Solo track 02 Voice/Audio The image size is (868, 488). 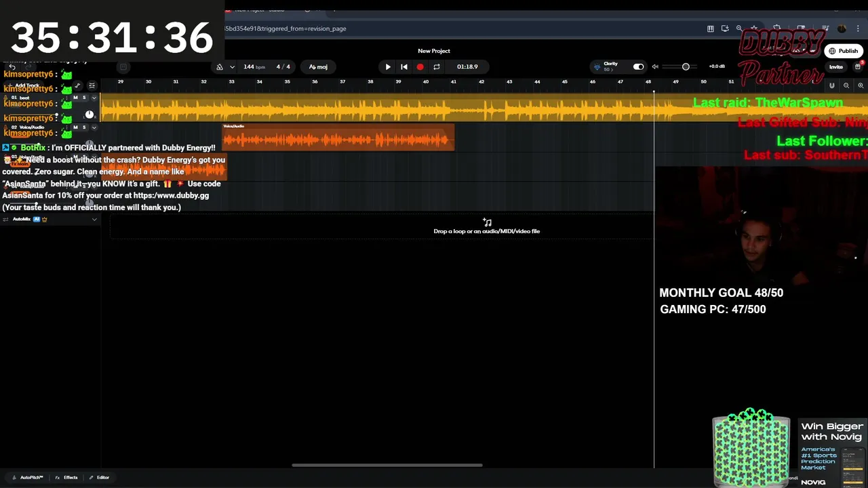point(84,127)
